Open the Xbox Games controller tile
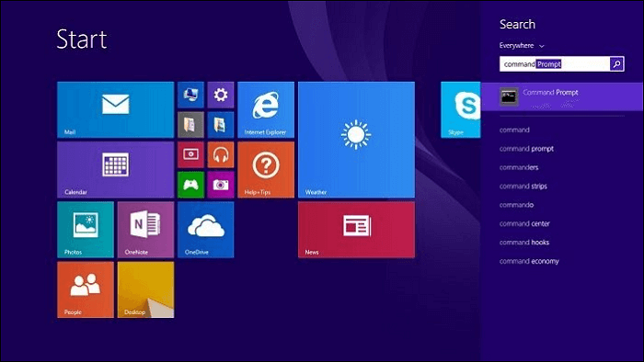This screenshot has height=362, width=644. 190,185
